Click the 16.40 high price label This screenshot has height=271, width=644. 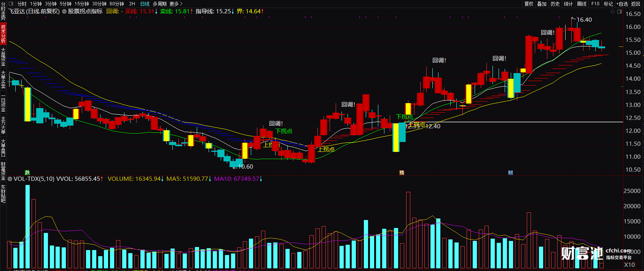tap(584, 20)
